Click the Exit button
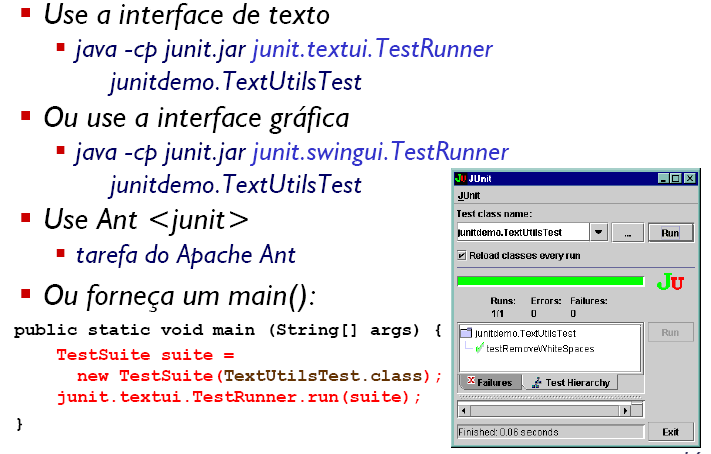 pos(670,432)
